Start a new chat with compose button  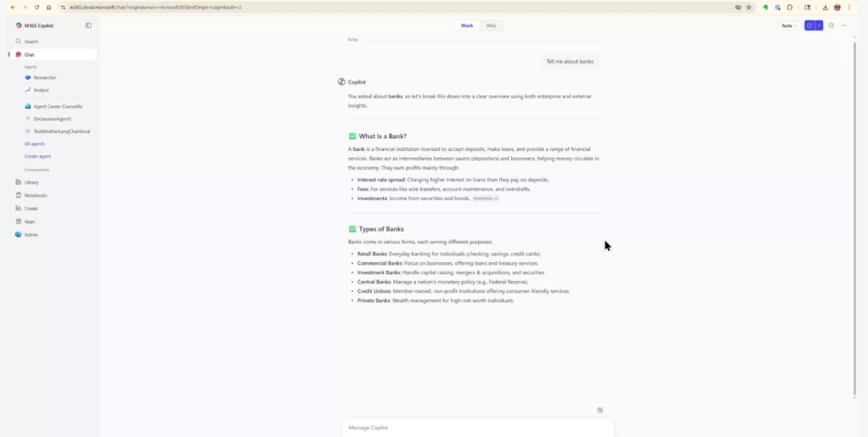pyautogui.click(x=810, y=25)
